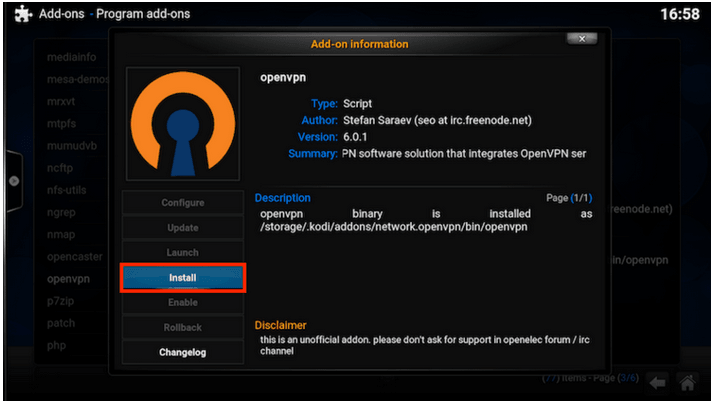711x404 pixels.
Task: Click the 16:58 clock
Action: 680,14
